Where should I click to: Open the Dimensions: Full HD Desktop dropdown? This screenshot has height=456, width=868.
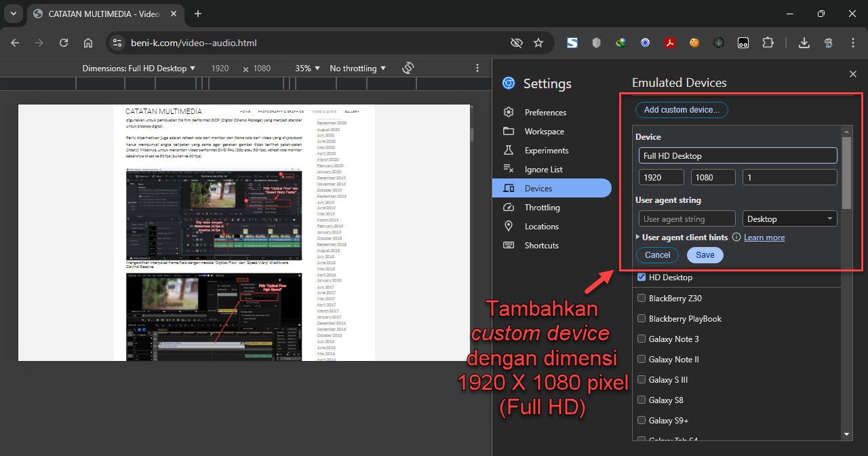[x=139, y=69]
